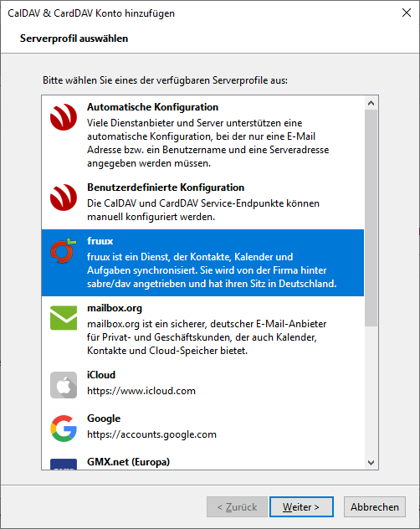Select the Automatische Konfiguration sabre icon
420x529 pixels.
(x=64, y=117)
